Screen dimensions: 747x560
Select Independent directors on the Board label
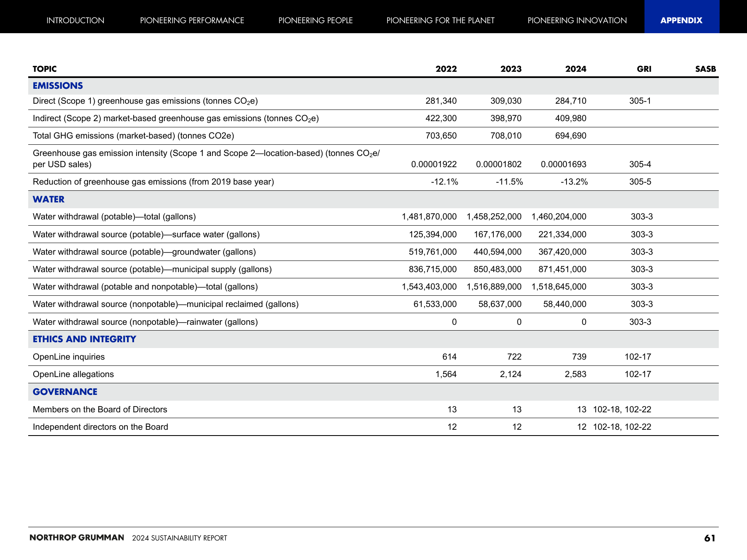[x=100, y=427]
